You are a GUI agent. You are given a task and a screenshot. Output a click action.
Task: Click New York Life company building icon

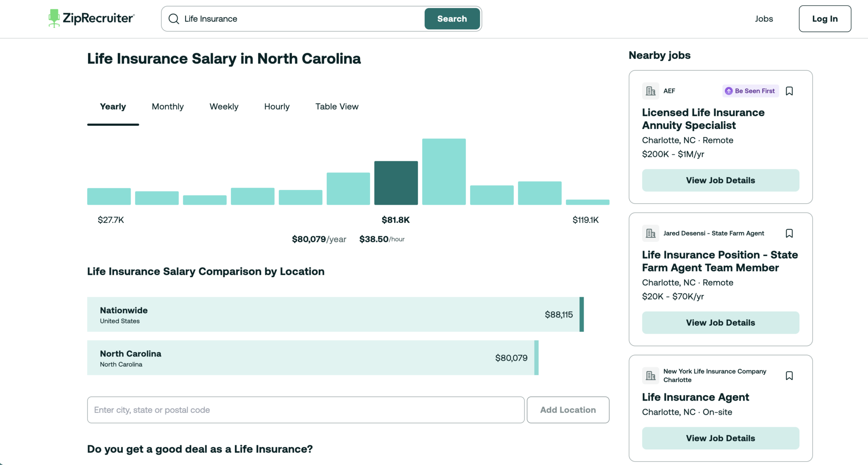coord(651,376)
